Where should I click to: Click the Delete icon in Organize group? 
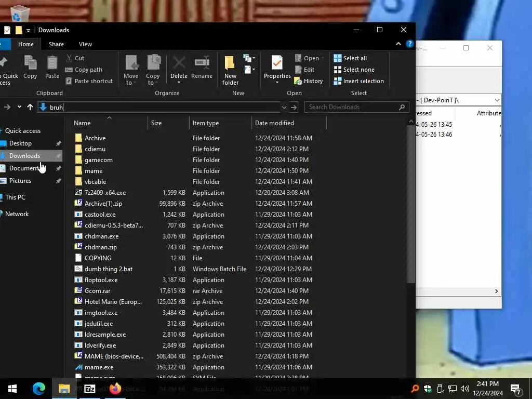[x=179, y=69]
